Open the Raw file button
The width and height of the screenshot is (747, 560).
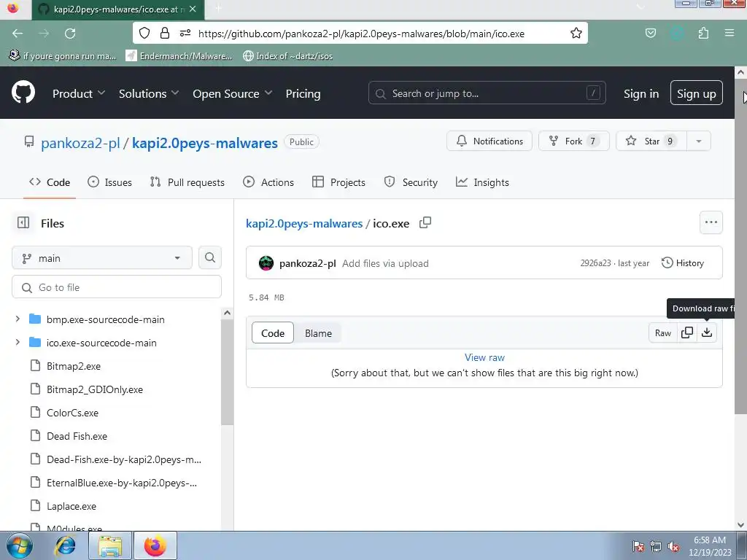[x=662, y=332]
